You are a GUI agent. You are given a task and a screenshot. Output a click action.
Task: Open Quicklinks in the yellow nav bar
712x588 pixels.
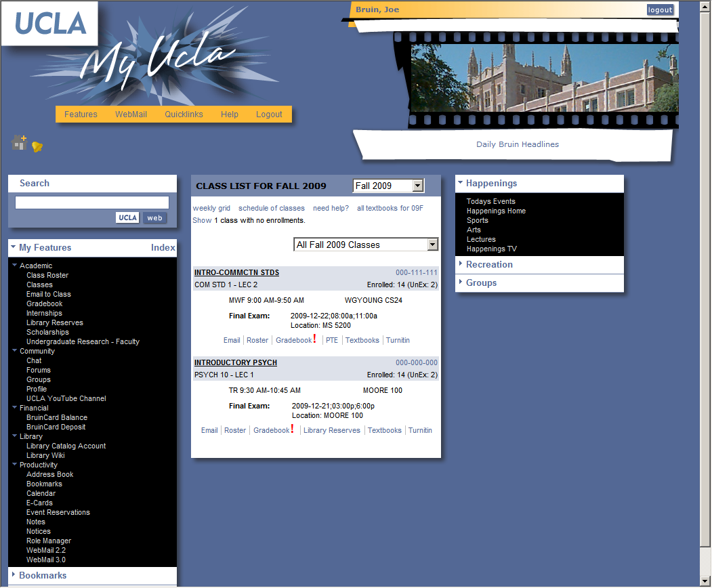pos(184,114)
